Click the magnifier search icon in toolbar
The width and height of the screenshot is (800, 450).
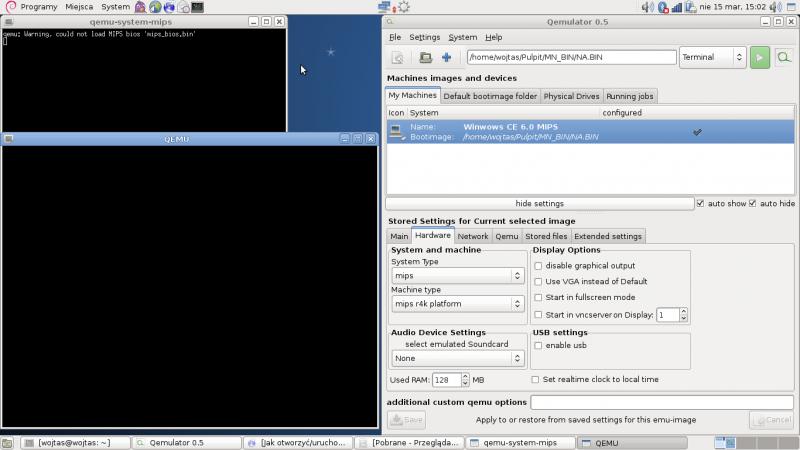click(x=783, y=57)
